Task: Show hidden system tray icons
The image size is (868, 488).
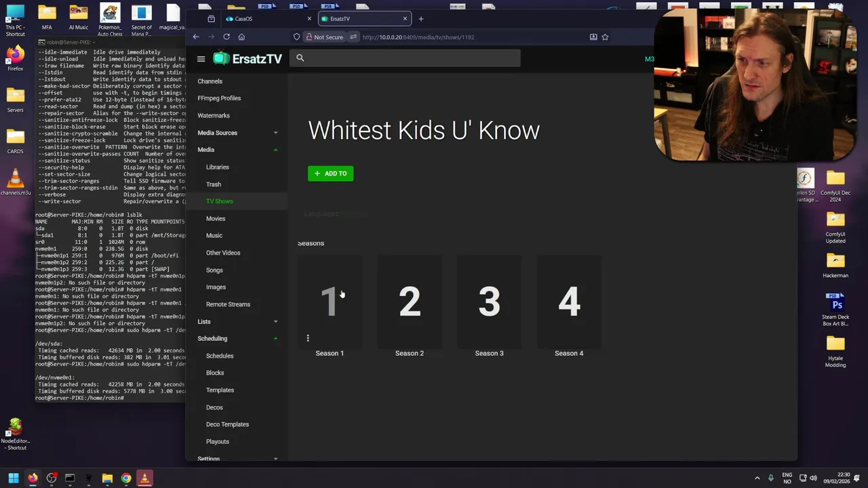Action: click(x=757, y=478)
